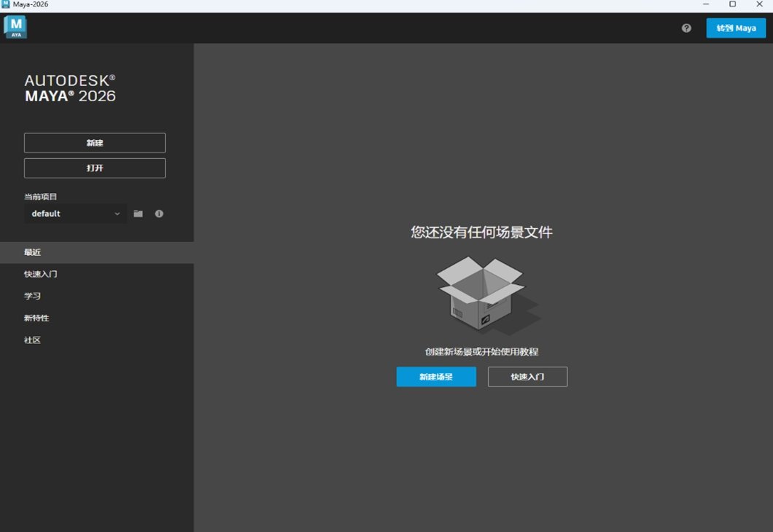Expand the default project dropdown
Image resolution: width=773 pixels, height=532 pixels.
[75, 214]
